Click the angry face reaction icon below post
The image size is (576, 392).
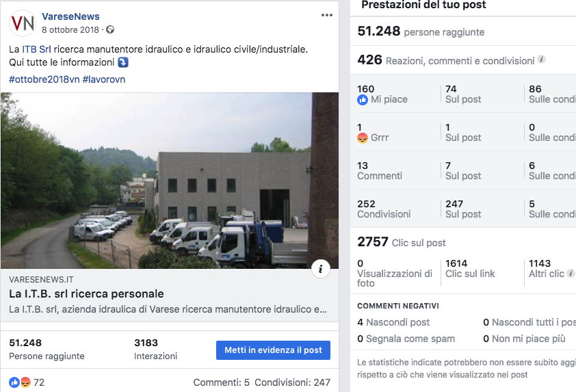coord(25,382)
